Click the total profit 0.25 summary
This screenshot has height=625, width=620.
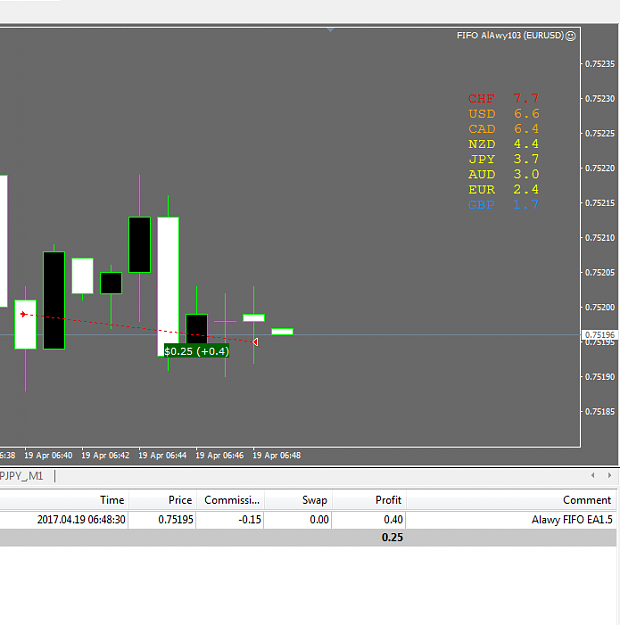click(x=392, y=537)
